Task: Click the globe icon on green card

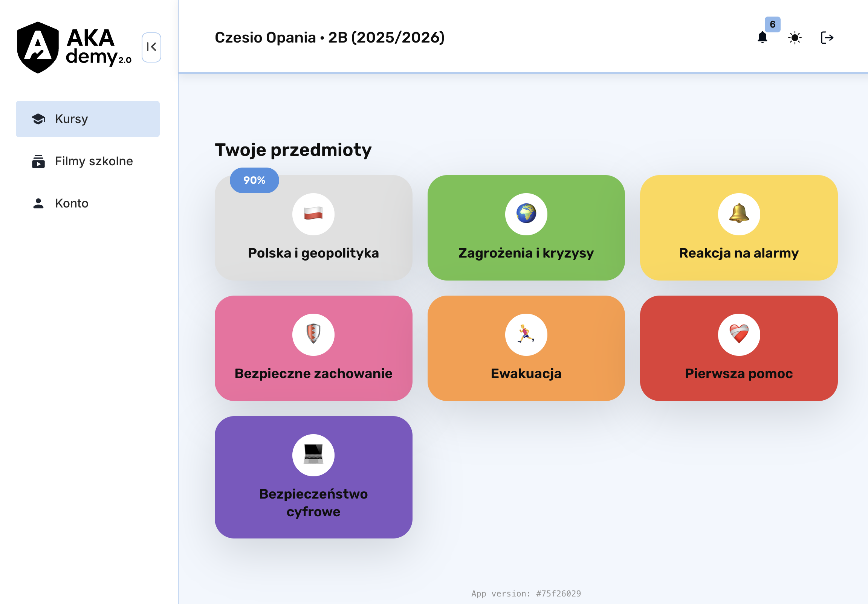Action: 526,214
